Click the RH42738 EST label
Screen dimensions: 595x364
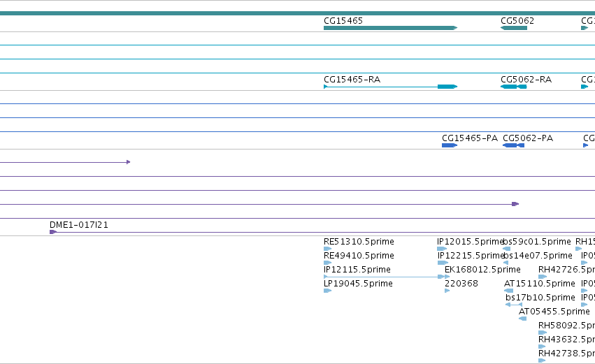[x=566, y=354]
